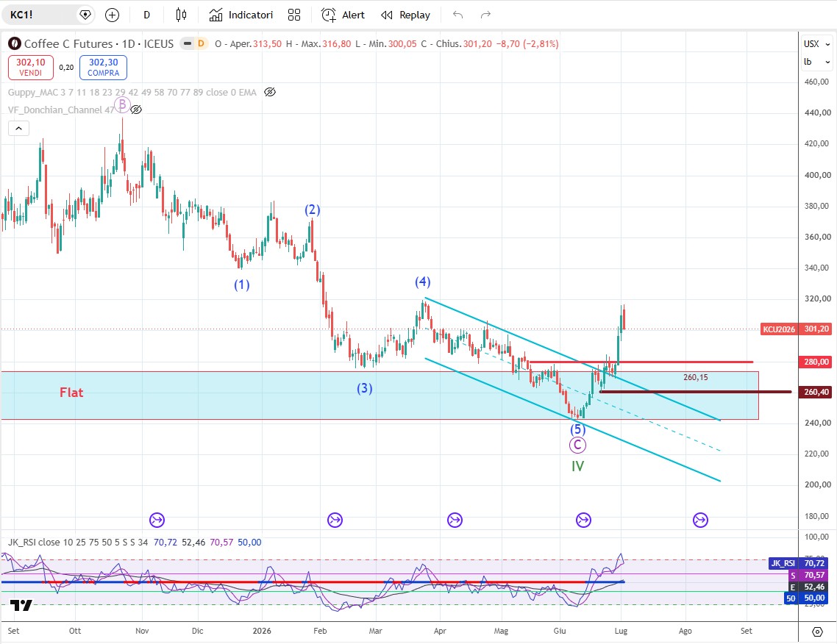
Task: Create a new Alert
Action: 343,15
